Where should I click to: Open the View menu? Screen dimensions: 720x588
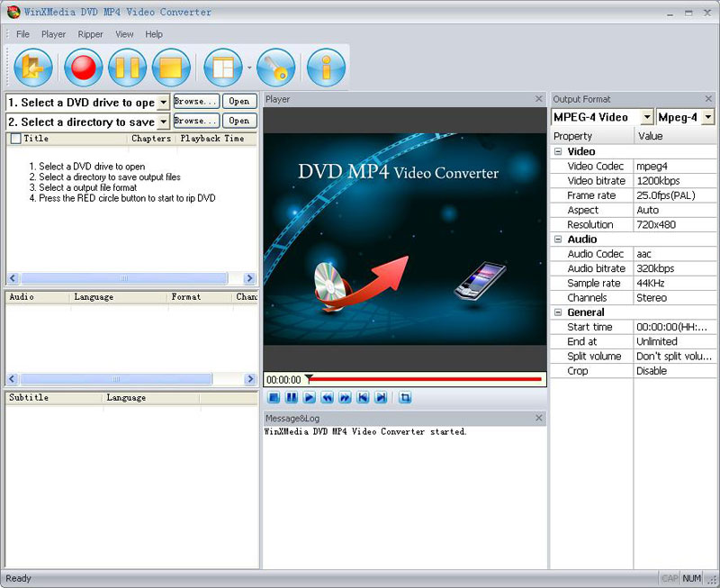(124, 34)
